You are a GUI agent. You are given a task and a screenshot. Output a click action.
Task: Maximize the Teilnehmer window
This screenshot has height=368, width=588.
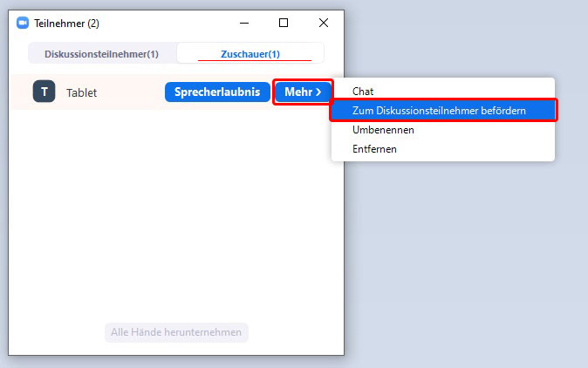click(284, 23)
